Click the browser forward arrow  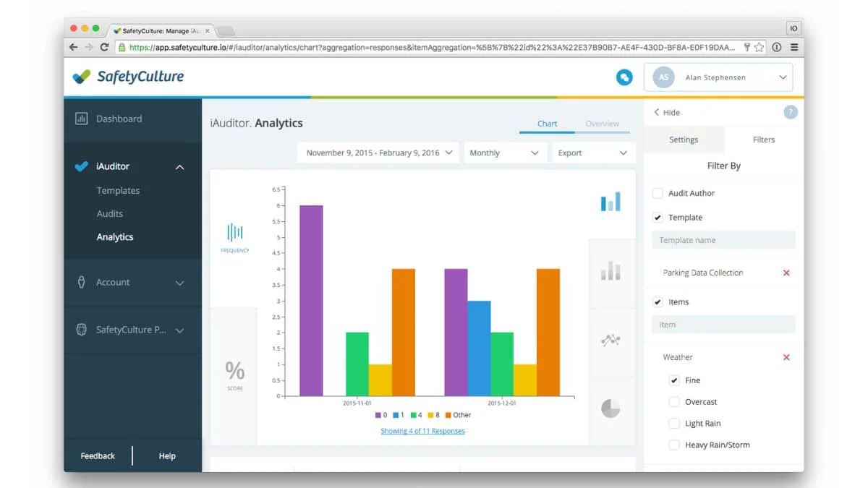pyautogui.click(x=88, y=47)
